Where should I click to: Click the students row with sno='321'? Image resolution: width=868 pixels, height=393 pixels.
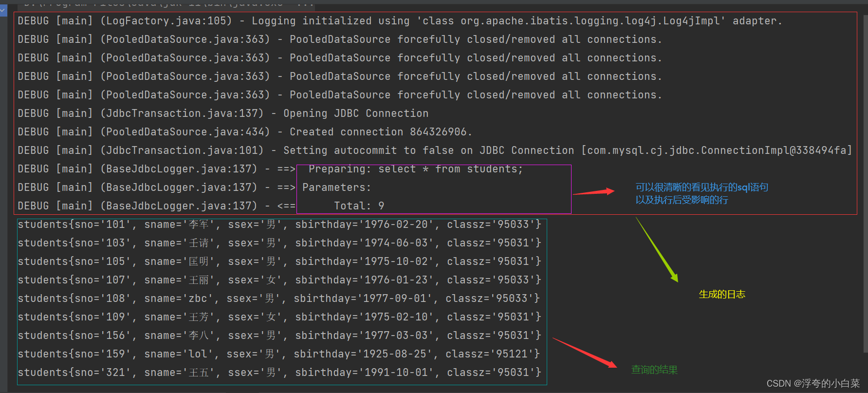coord(279,373)
